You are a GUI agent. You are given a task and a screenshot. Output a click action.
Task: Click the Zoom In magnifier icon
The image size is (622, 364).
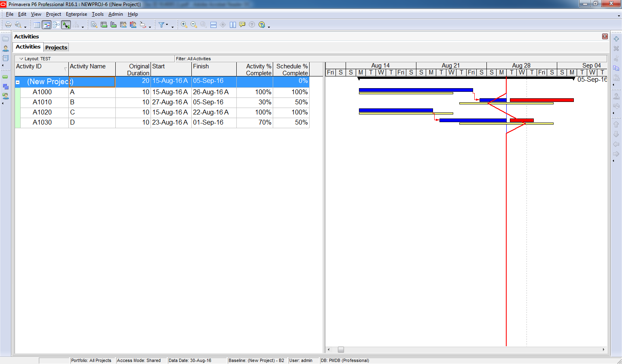[x=184, y=25]
